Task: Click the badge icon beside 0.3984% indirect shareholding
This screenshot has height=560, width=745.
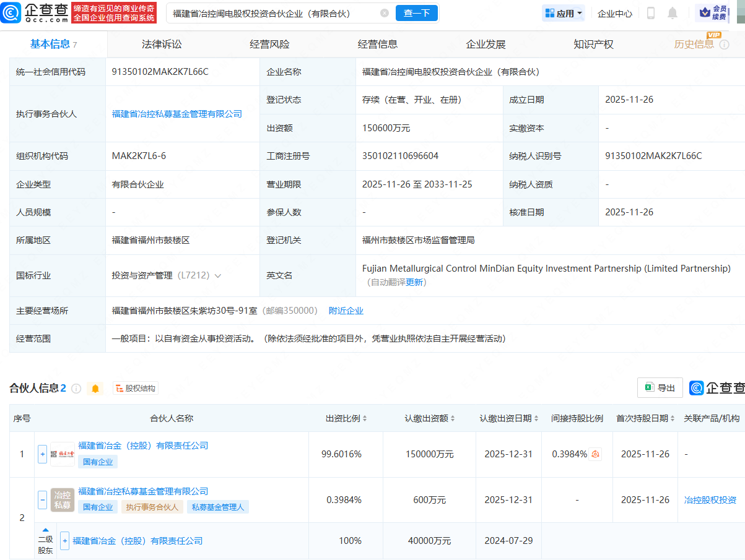Action: 595,454
